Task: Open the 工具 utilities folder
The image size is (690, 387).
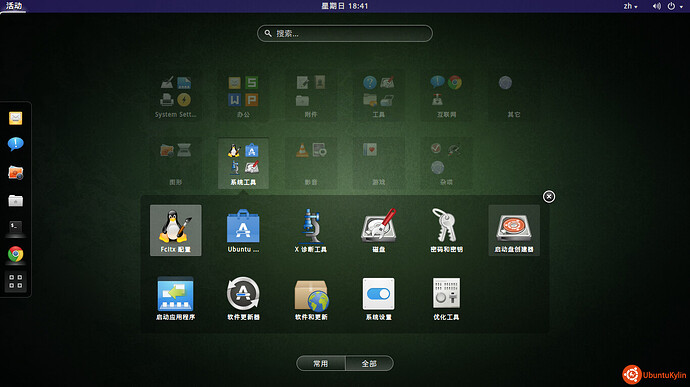Action: pyautogui.click(x=378, y=96)
